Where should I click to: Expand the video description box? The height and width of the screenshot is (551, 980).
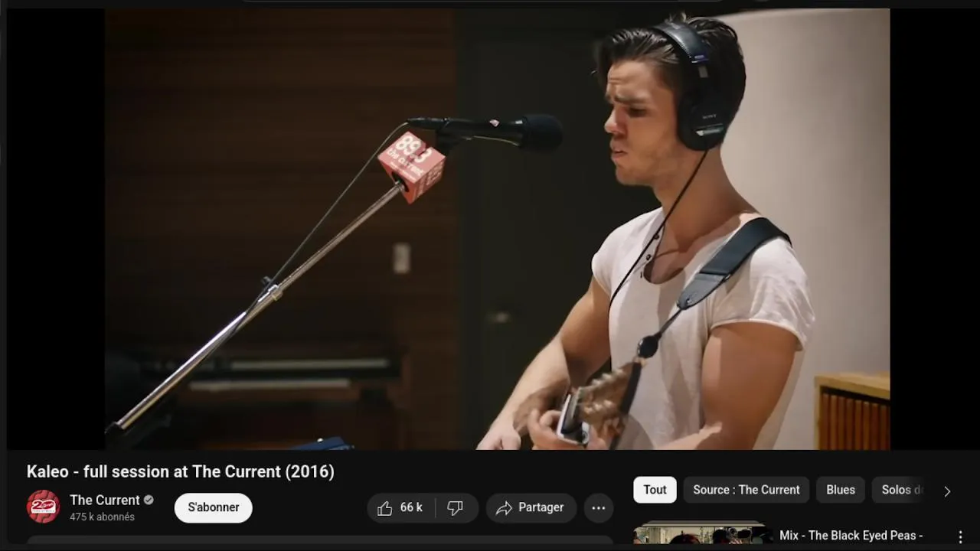click(x=320, y=541)
